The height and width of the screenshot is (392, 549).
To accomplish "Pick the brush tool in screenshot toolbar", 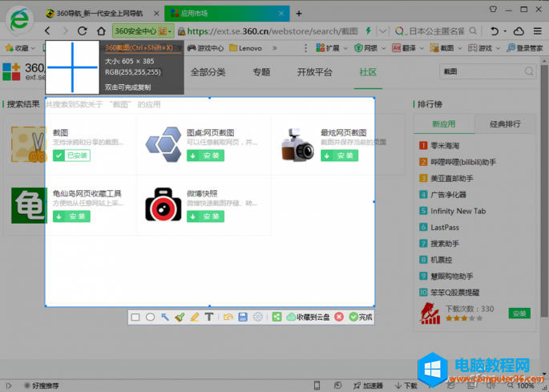I will click(x=180, y=317).
